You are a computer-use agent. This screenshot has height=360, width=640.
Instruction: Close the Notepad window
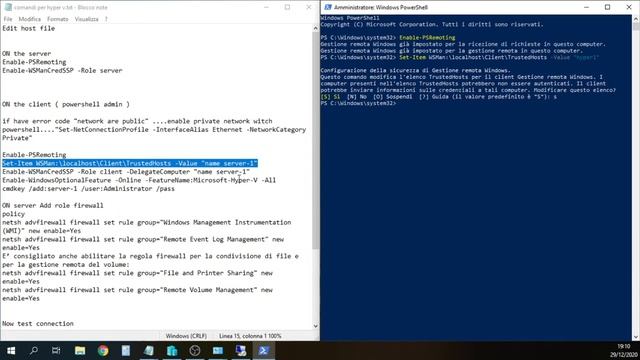309,7
